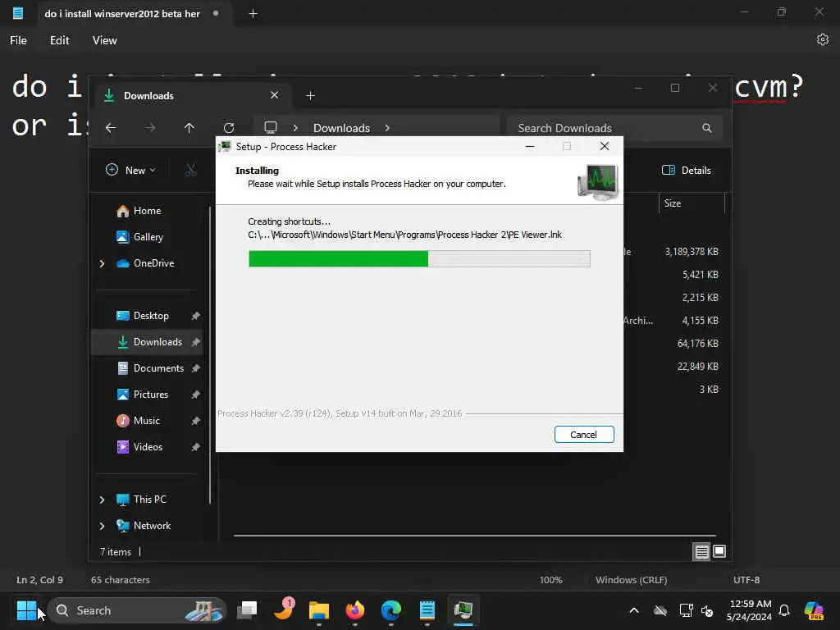The height and width of the screenshot is (630, 840).
Task: Unpin Desktop using its pin icon
Action: [195, 316]
